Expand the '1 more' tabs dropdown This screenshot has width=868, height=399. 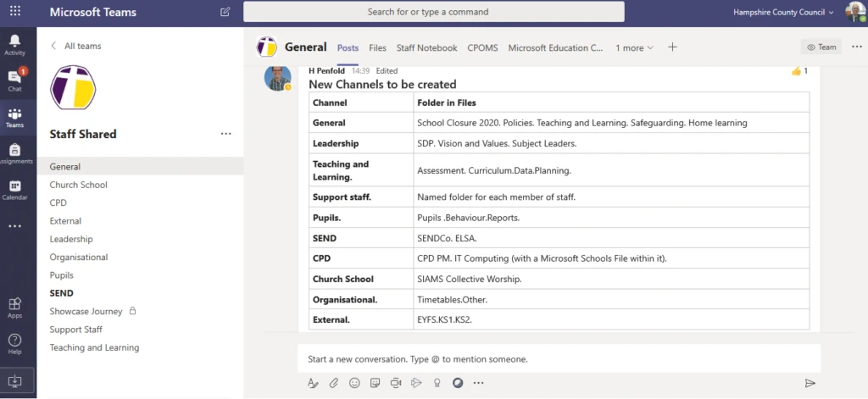pos(634,48)
